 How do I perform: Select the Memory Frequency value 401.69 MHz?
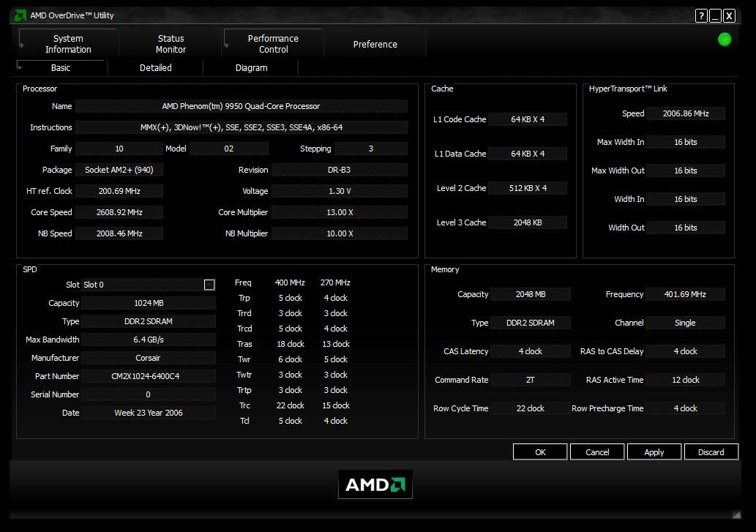[685, 294]
